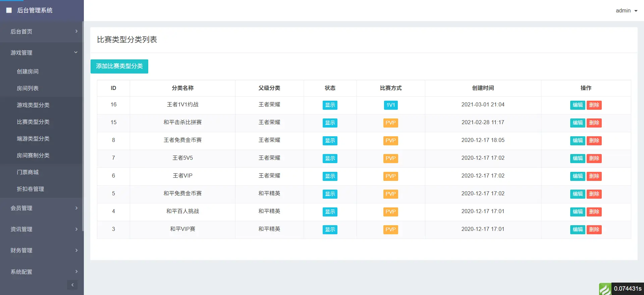Open the admin user dropdown
Viewport: 644px width, 295px height.
(627, 11)
